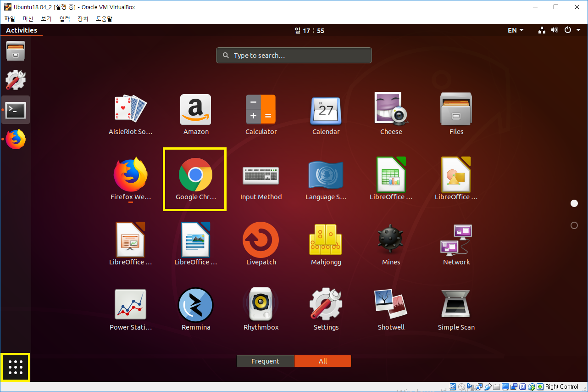588x392 pixels.
Task: Open Google Chrome
Action: pos(196,180)
